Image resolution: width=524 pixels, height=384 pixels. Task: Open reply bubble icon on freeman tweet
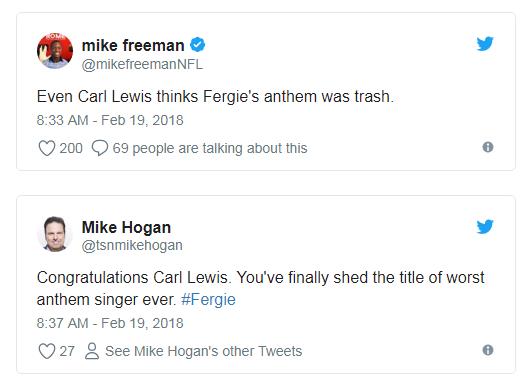100,148
